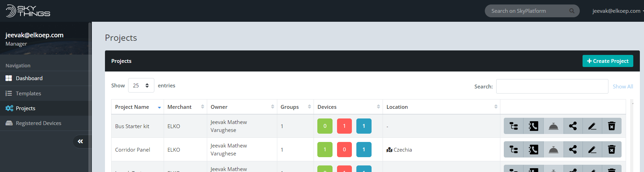The height and width of the screenshot is (172, 644).
Task: Delete the Corridor Panel project
Action: (612, 150)
